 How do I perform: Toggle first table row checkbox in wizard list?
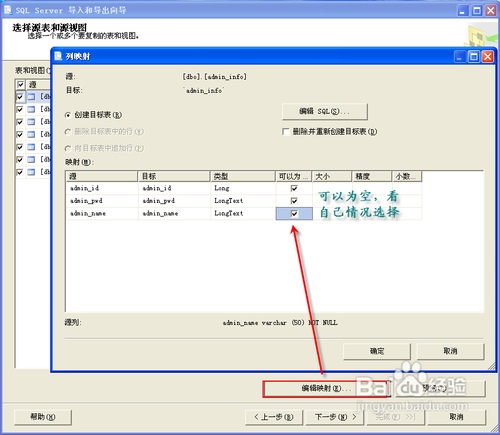tap(20, 97)
